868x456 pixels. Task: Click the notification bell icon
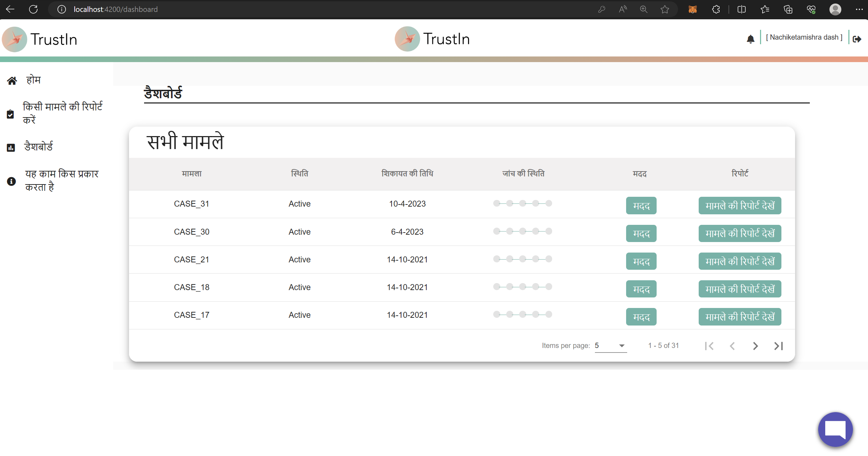click(750, 39)
